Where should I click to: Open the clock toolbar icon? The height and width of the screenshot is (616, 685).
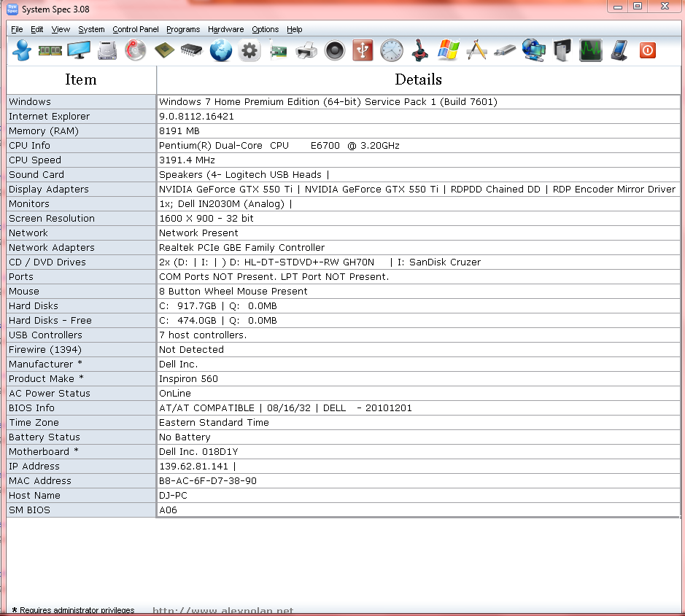[x=392, y=50]
